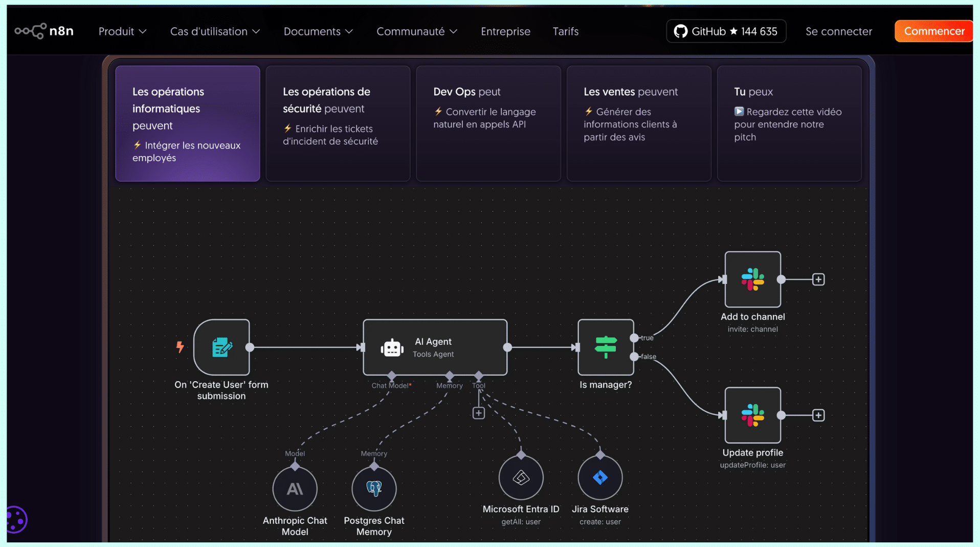980x547 pixels.
Task: Open the Communauté dropdown
Action: pos(416,31)
